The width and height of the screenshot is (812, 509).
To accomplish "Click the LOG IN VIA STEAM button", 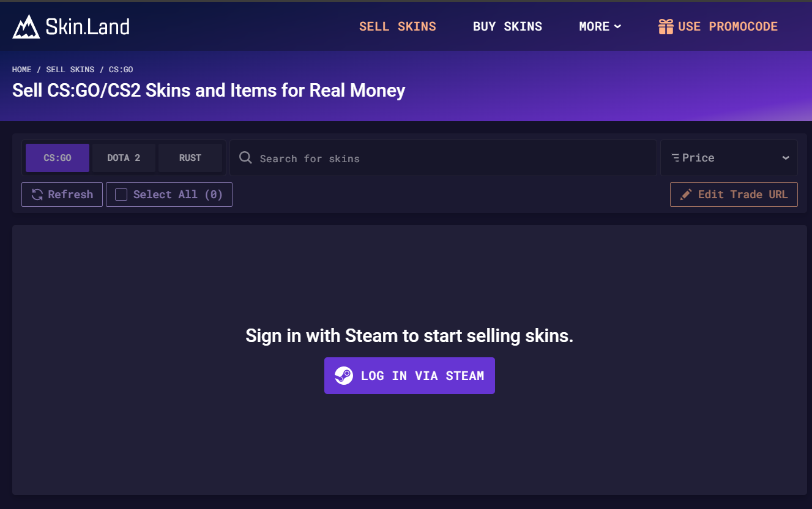I will point(409,376).
